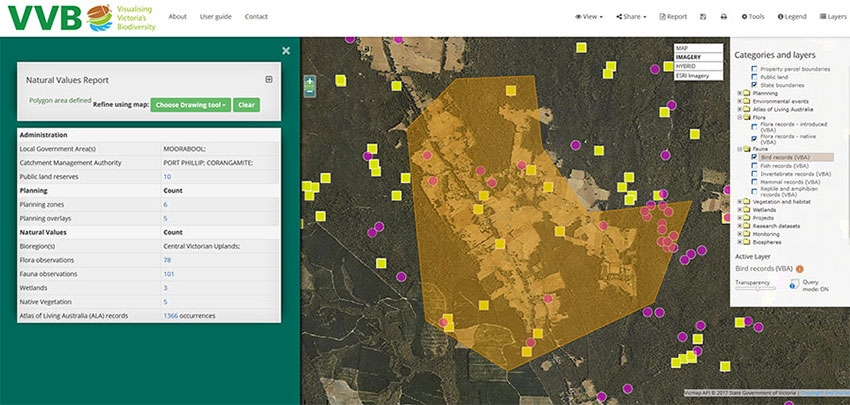The width and height of the screenshot is (850, 405).
Task: Click the Clear button
Action: coord(247,105)
